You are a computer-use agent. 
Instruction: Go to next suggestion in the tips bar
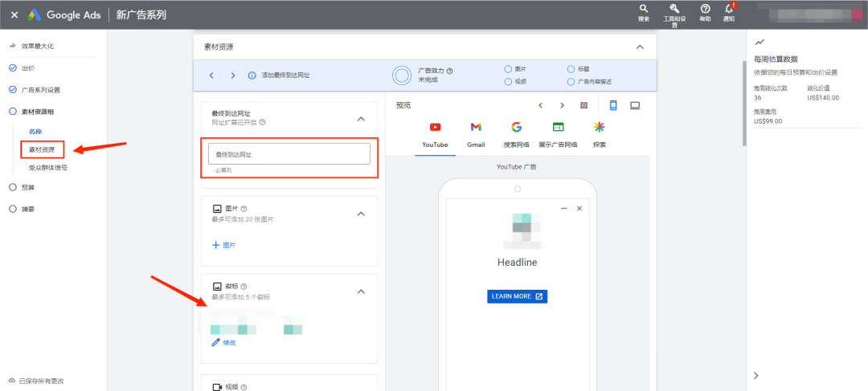click(x=233, y=75)
